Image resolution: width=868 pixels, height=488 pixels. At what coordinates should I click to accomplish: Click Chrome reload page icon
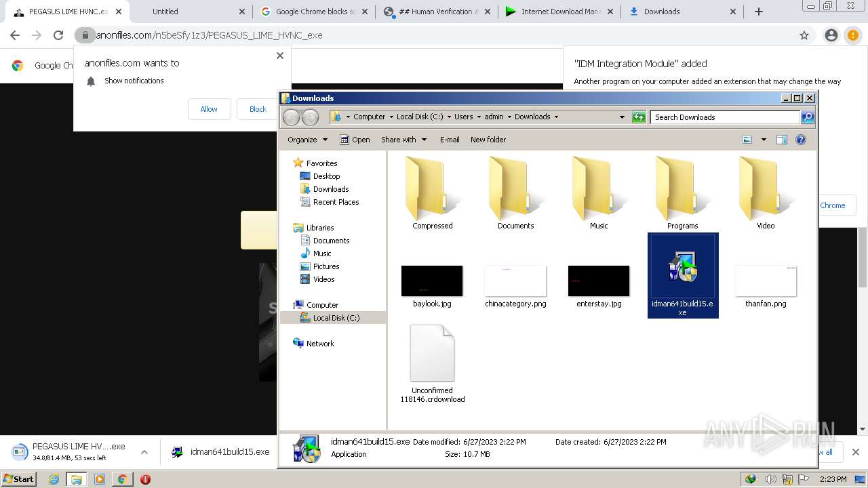(x=58, y=35)
